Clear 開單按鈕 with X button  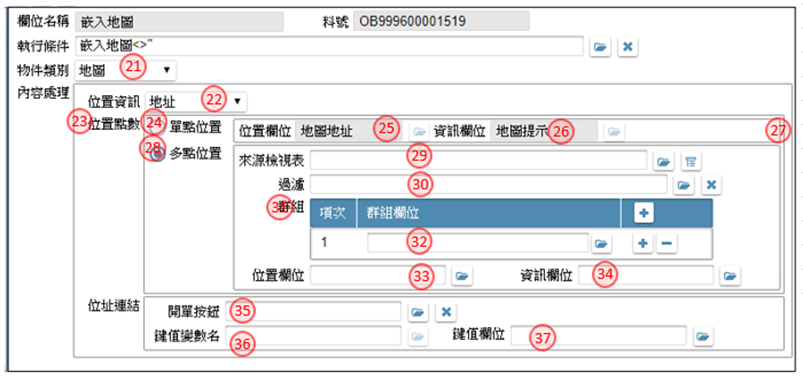pos(446,312)
